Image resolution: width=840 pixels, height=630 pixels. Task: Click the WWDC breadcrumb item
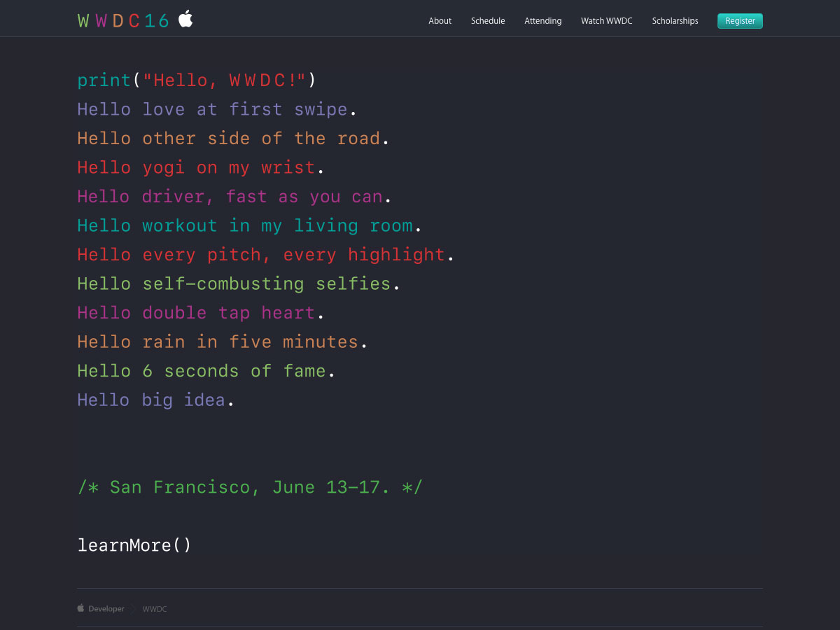155,609
